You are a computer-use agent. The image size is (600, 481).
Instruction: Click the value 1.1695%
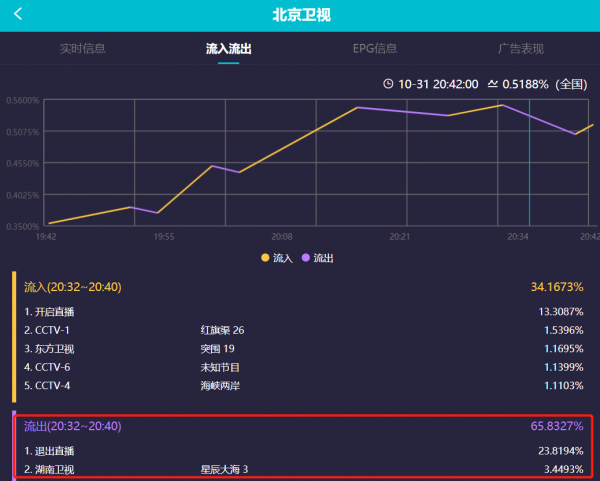[564, 349]
